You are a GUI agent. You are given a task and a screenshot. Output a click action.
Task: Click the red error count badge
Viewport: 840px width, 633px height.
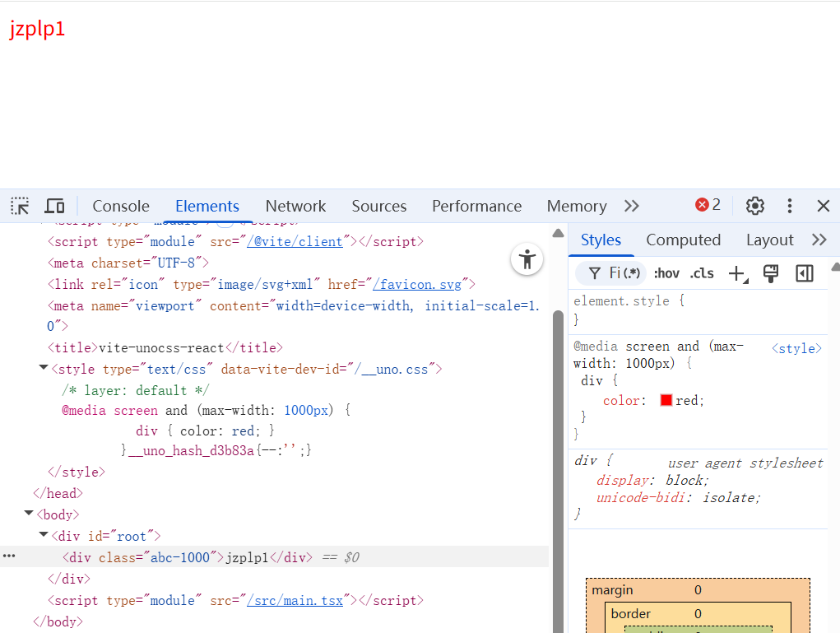pyautogui.click(x=708, y=205)
